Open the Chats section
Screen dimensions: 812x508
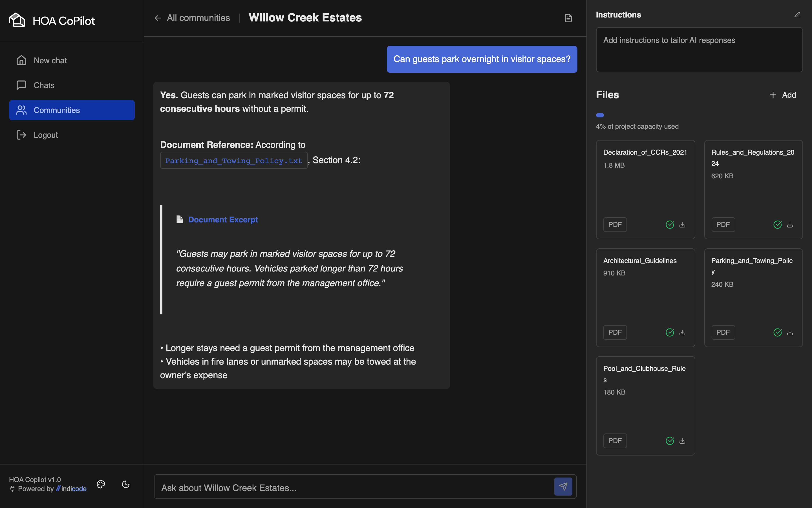[x=72, y=85]
